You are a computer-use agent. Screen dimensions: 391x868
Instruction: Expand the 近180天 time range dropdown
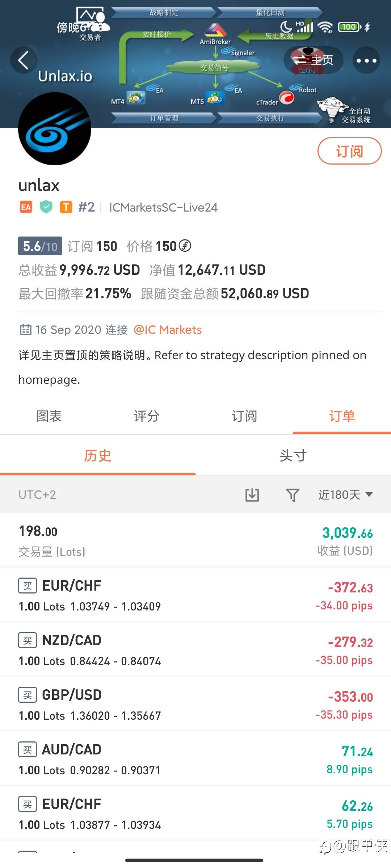pos(345,494)
